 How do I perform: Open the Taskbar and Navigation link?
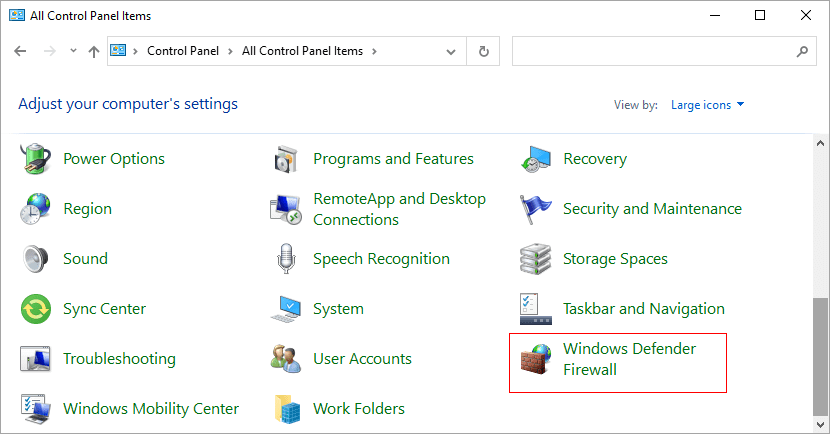pos(644,309)
